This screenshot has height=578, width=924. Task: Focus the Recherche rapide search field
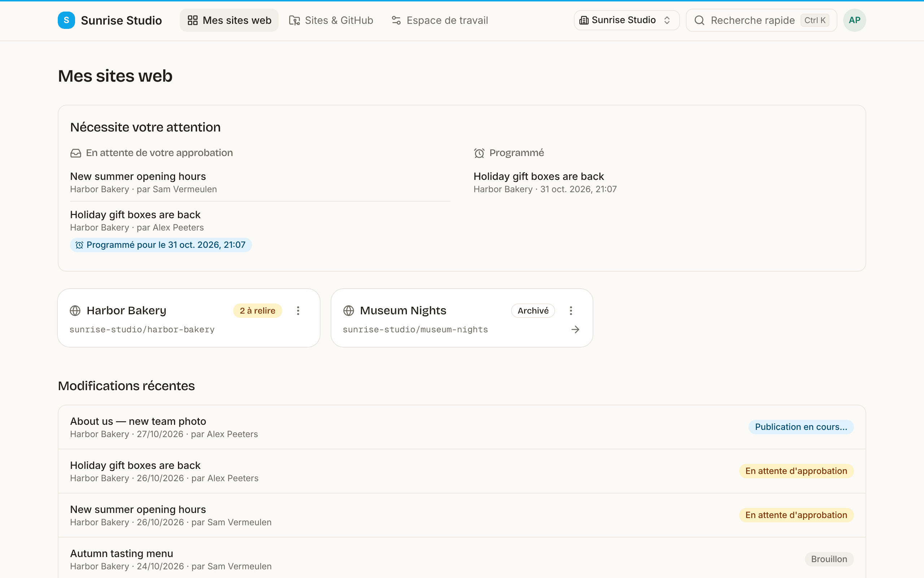[x=761, y=20]
